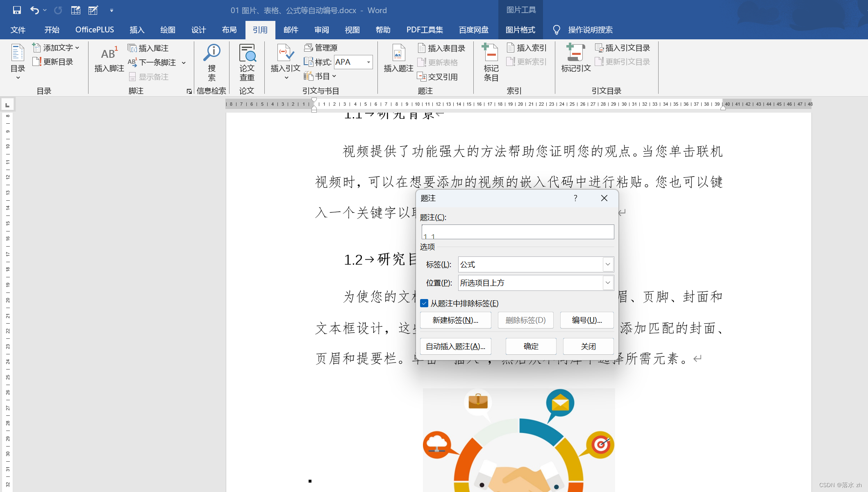
Task: Click the Undo arrow icon
Action: tap(34, 10)
